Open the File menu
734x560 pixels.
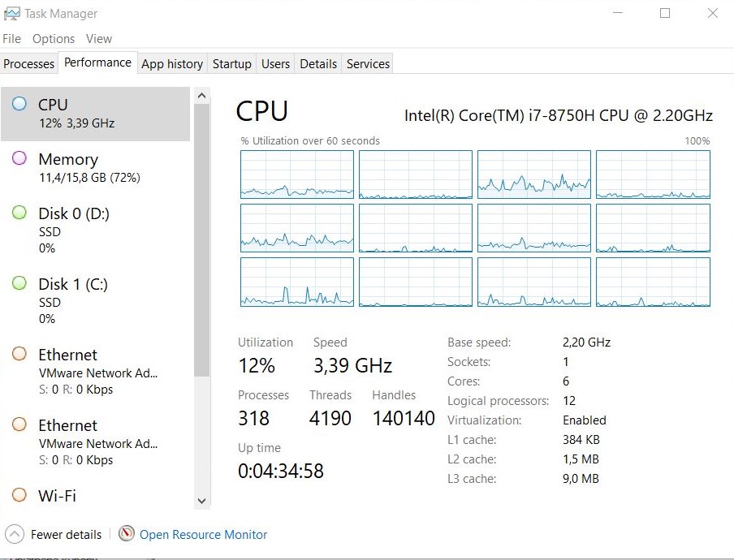[x=11, y=39]
